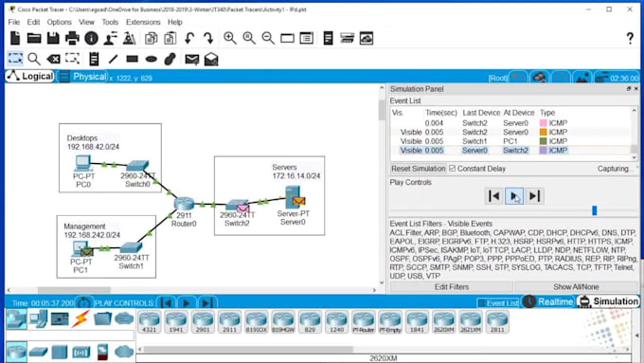Toggle the Constant Delay checkbox
644x363 pixels.
tap(453, 169)
